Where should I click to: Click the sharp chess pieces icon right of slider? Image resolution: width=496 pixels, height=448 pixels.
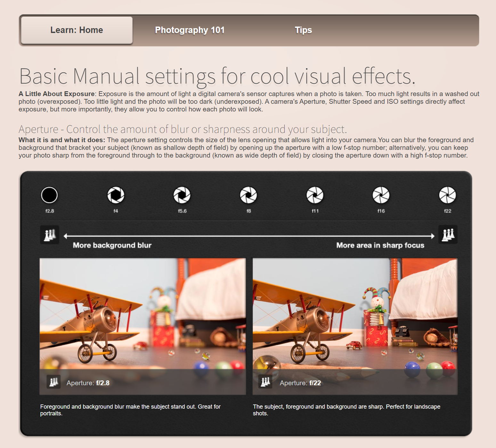[448, 235]
